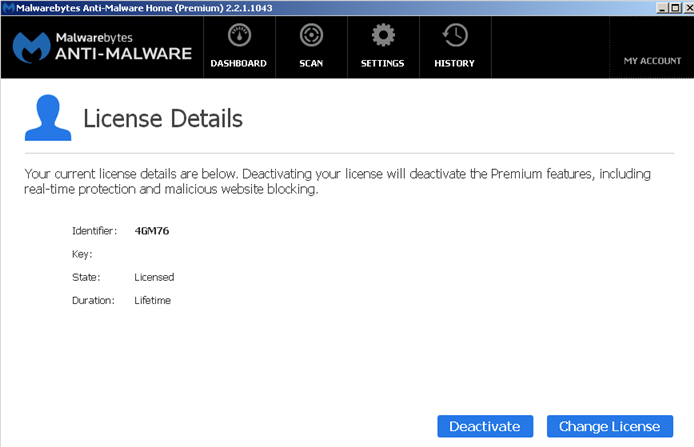The height and width of the screenshot is (447, 694).
Task: Minimize the Malwarebytes window
Action: pyautogui.click(x=661, y=7)
